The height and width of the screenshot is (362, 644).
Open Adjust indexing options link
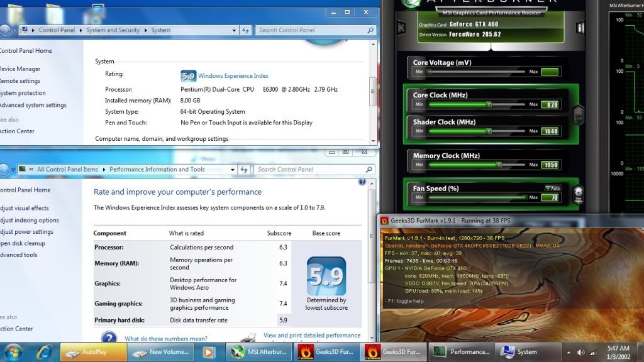[x=29, y=220]
